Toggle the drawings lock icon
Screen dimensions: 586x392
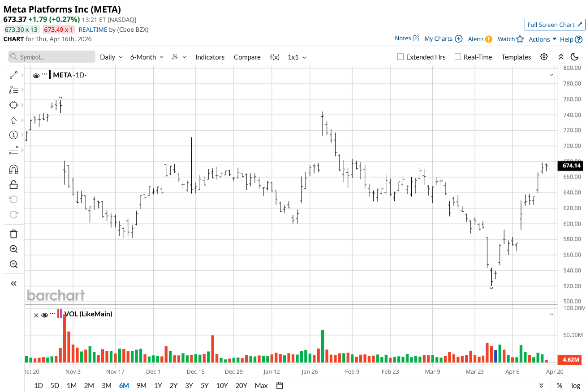point(13,184)
